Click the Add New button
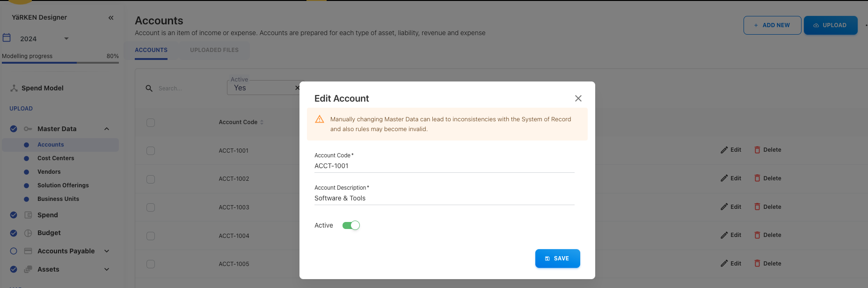The width and height of the screenshot is (868, 288). point(772,25)
